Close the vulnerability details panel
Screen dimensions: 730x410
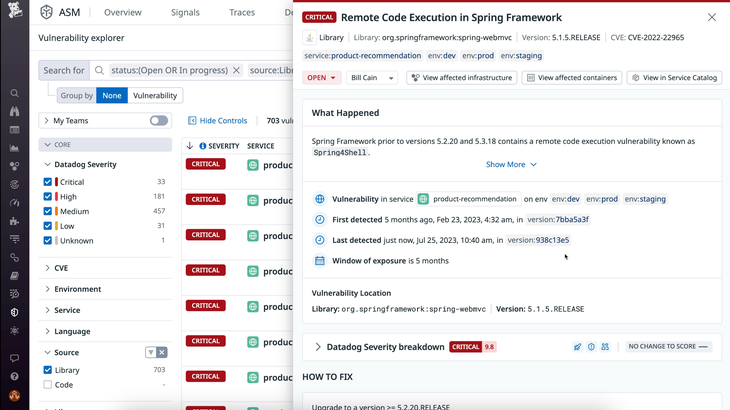click(712, 17)
